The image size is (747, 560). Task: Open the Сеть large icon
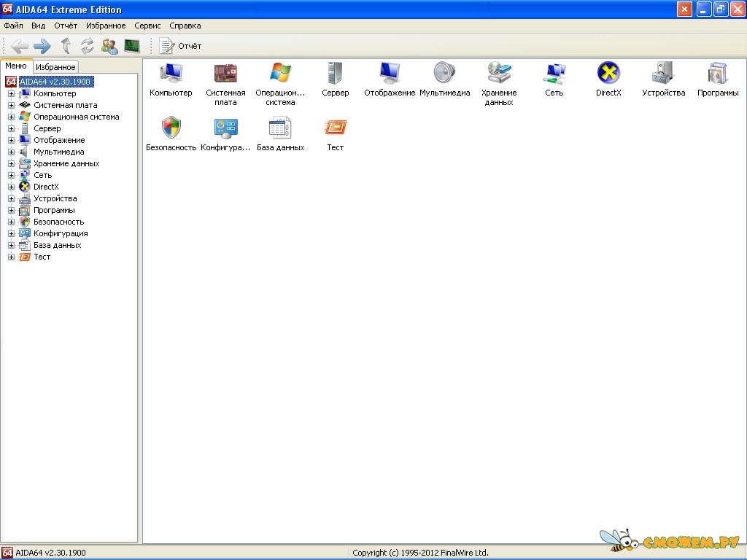[554, 74]
